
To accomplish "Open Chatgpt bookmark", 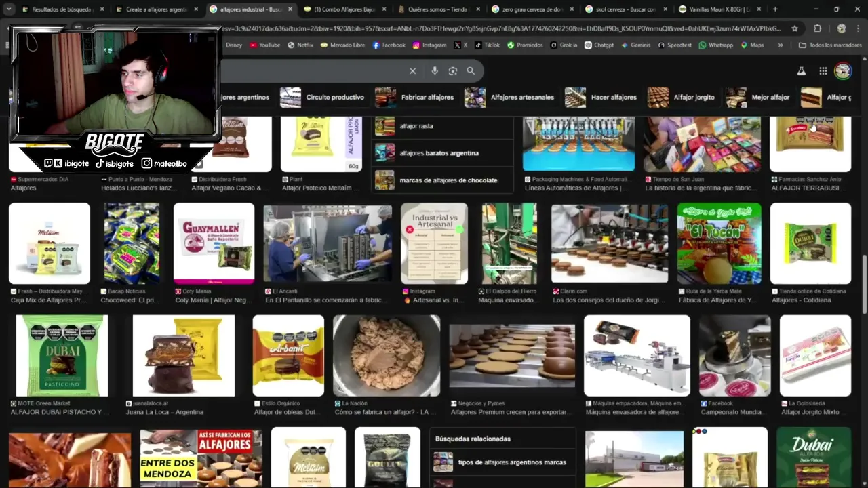I will pyautogui.click(x=599, y=45).
